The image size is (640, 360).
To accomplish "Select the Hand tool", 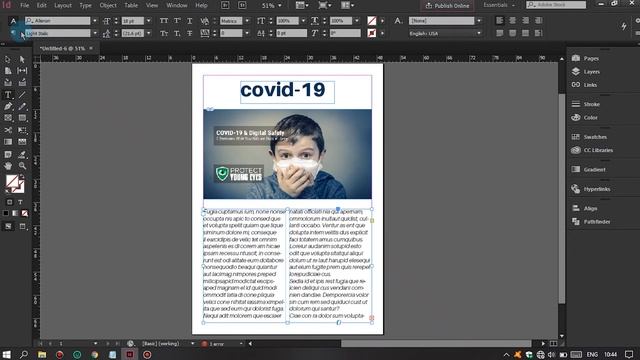I will pyautogui.click(x=8, y=166).
